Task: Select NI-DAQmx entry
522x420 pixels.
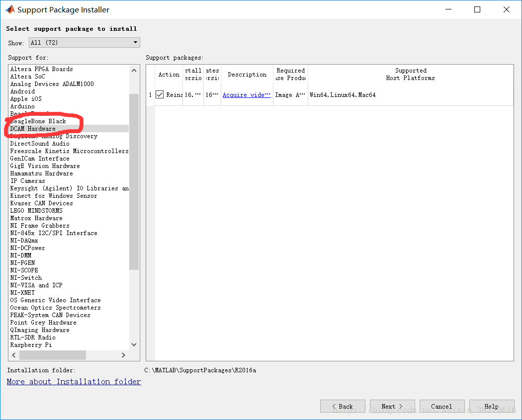Action: tap(69, 240)
